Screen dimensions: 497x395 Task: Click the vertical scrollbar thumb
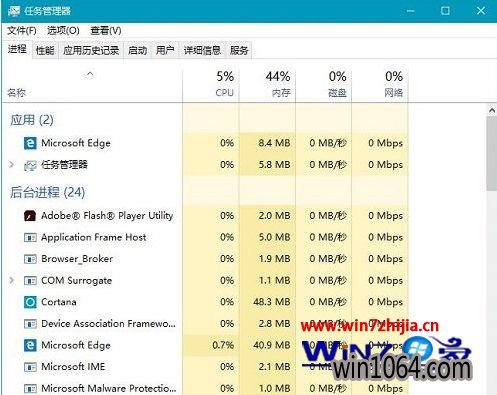492,154
